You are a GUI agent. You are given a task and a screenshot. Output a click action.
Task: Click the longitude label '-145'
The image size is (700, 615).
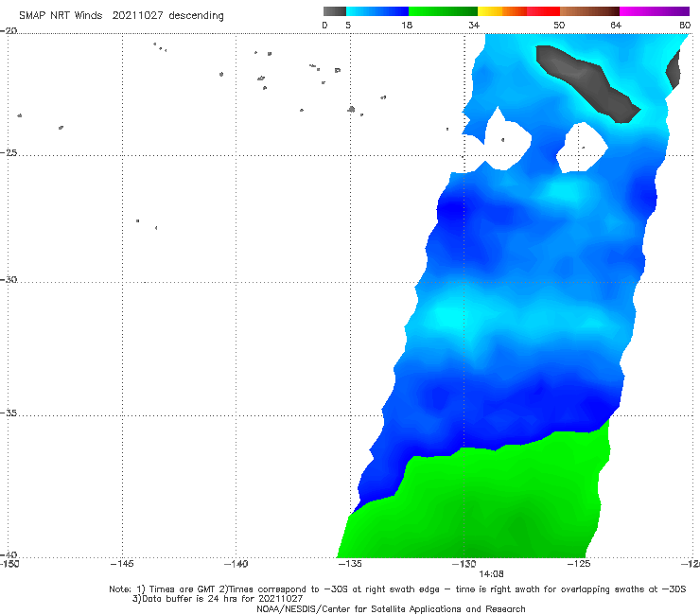coord(122,564)
